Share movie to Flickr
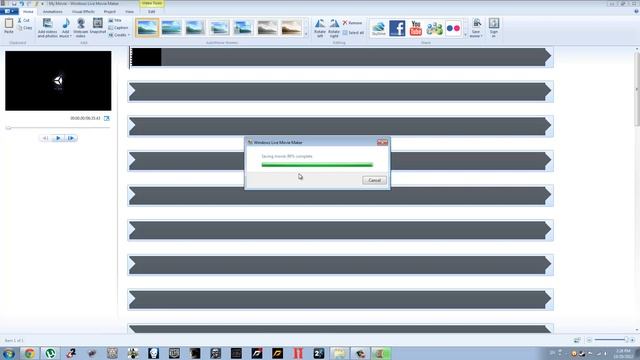This screenshot has width=640, height=360. point(453,28)
